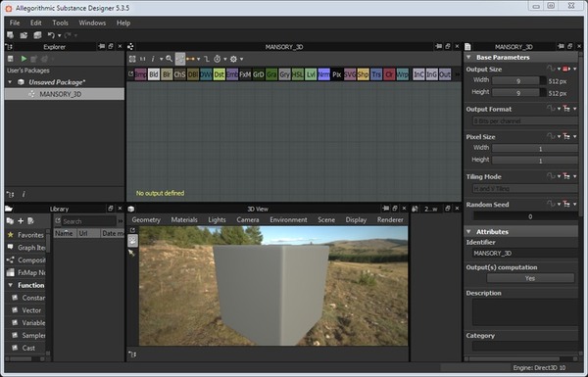Image resolution: width=588 pixels, height=377 pixels.
Task: Select MANSORY_3D graph in Explorer
Action: [64, 94]
